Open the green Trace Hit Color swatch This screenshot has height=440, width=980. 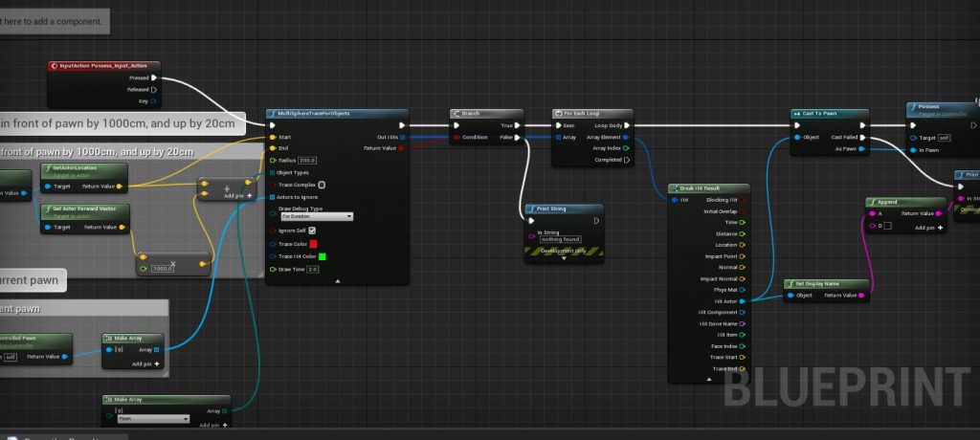pyautogui.click(x=323, y=256)
